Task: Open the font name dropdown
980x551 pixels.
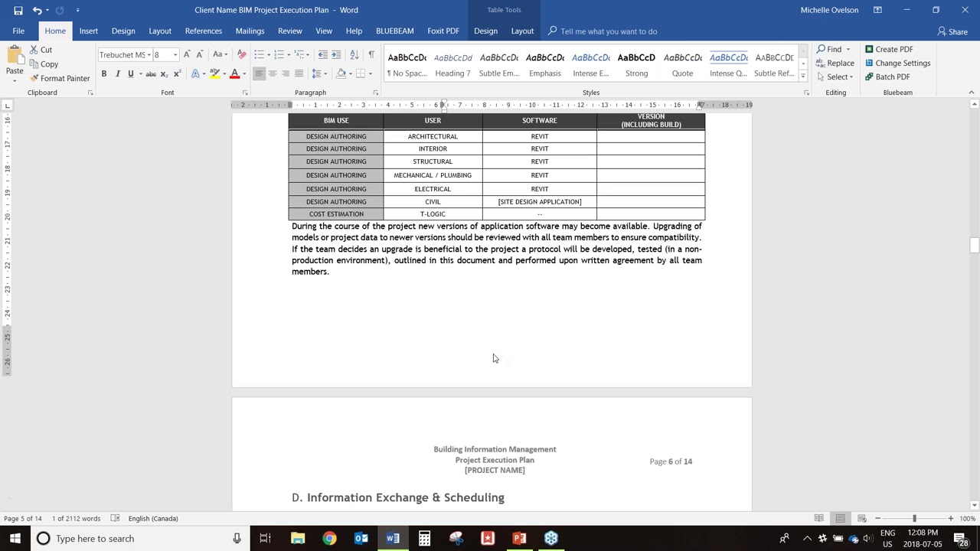Action: point(148,55)
